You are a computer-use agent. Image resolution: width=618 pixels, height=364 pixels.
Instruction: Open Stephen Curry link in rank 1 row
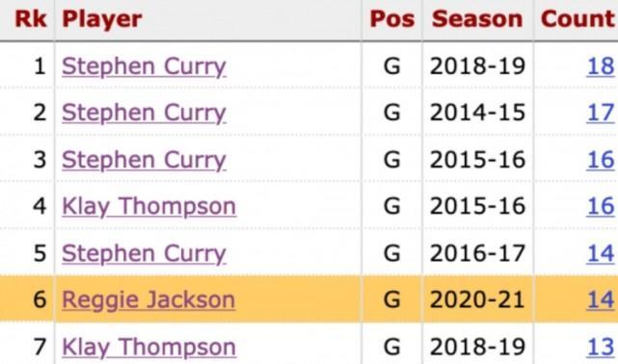tap(144, 66)
